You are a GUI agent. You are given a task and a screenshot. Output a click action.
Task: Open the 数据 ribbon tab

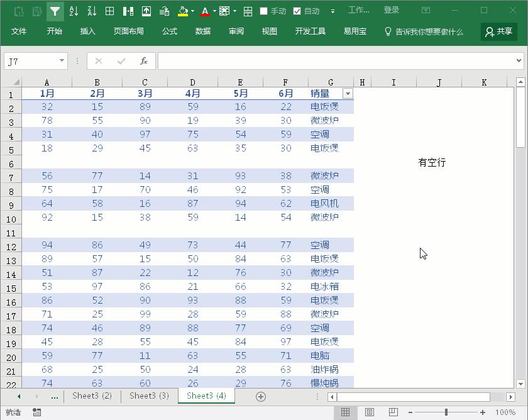(x=203, y=31)
